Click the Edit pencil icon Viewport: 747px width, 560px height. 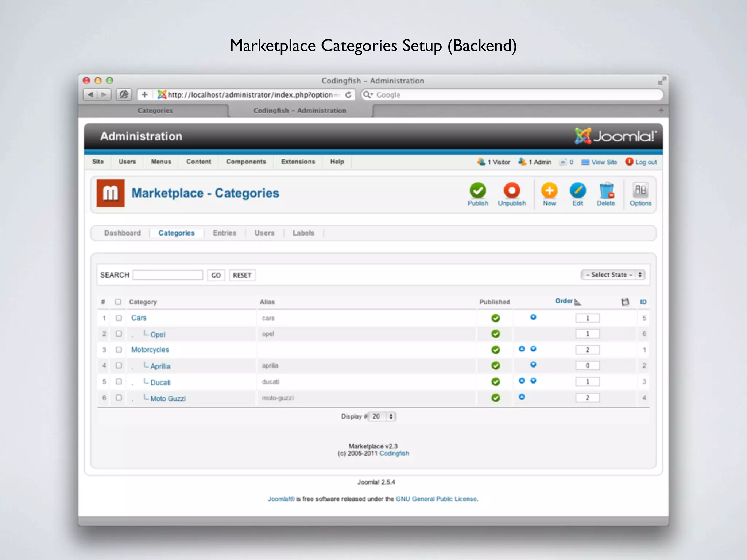[x=578, y=194]
